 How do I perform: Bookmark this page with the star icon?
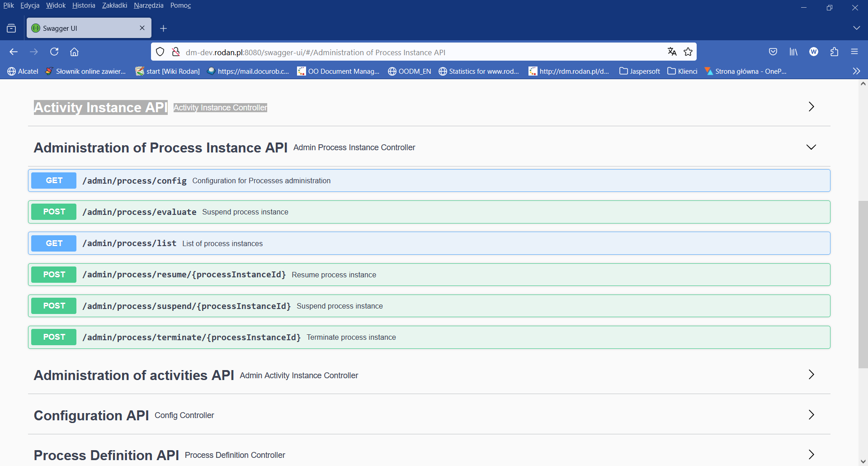(689, 52)
